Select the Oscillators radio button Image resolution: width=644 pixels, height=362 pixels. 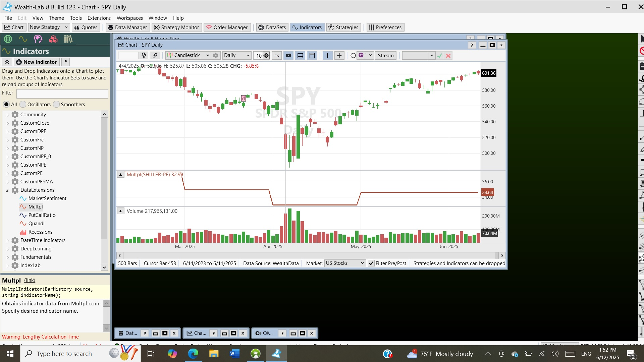[23, 105]
